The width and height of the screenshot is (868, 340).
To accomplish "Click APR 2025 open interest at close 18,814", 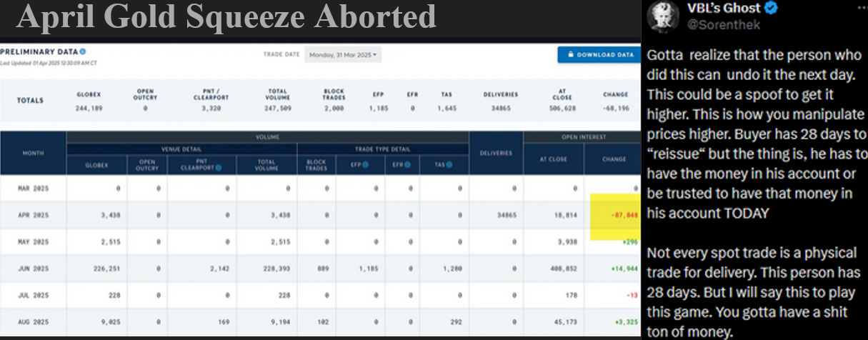I will 564,215.
